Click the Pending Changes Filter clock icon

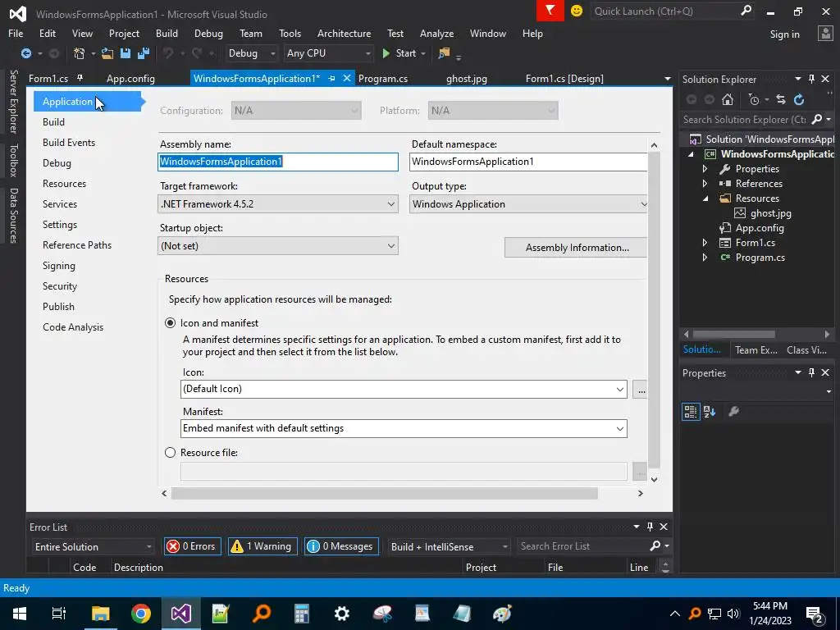pos(755,99)
